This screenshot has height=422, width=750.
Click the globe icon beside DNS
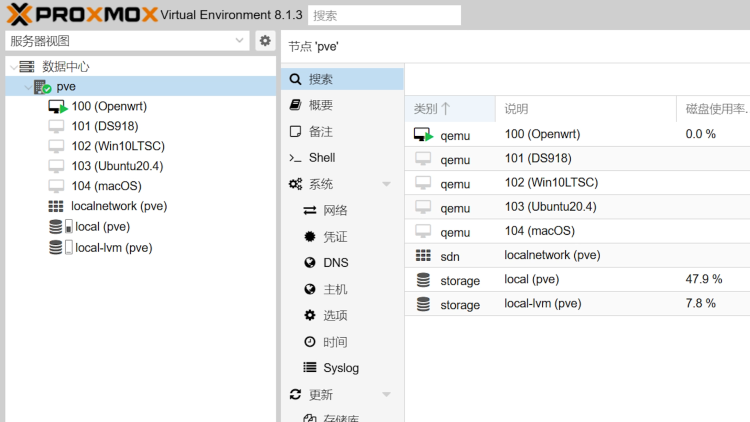coord(310,262)
